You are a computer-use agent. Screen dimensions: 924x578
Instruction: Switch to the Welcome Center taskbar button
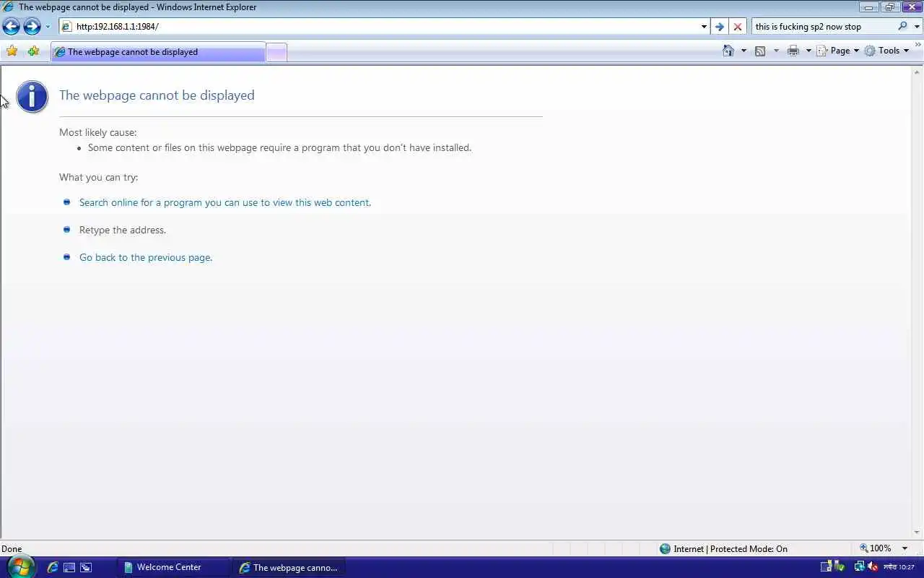pos(172,567)
